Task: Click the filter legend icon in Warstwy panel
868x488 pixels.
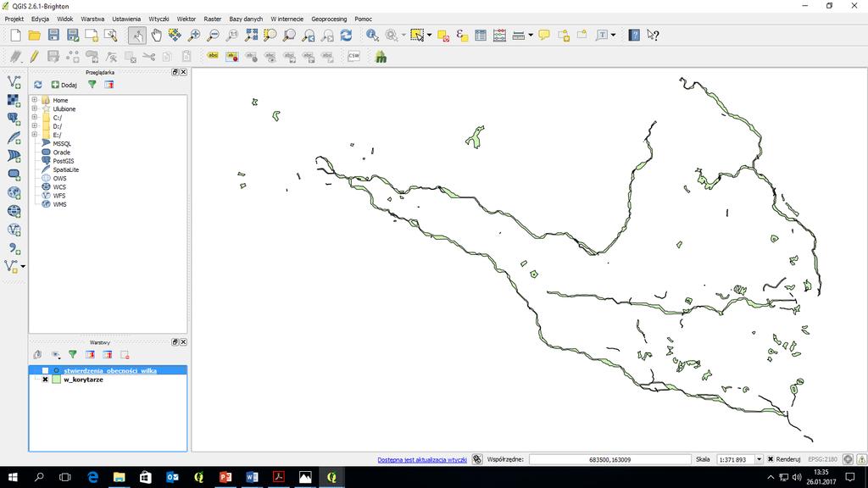Action: coord(73,355)
